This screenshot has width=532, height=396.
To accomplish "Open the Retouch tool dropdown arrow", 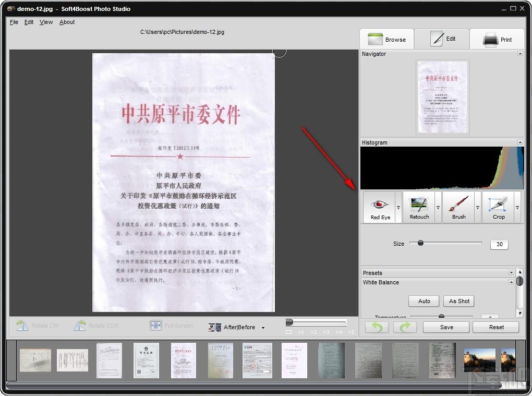I will [438, 207].
